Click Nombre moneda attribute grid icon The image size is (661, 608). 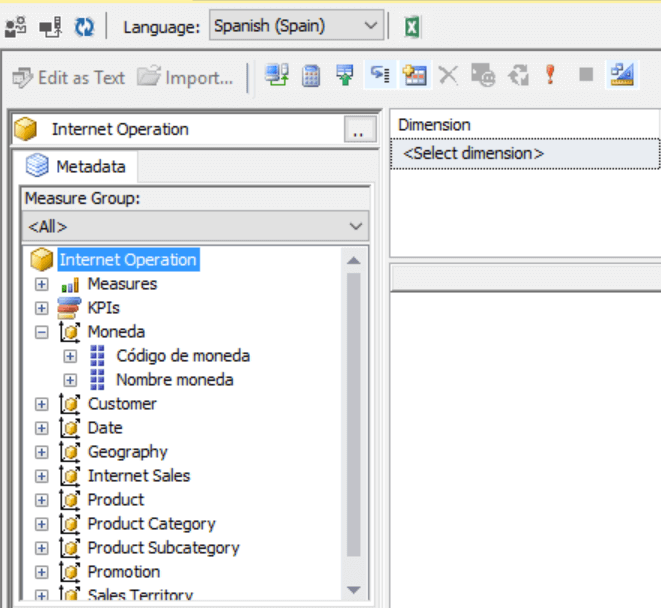(97, 380)
